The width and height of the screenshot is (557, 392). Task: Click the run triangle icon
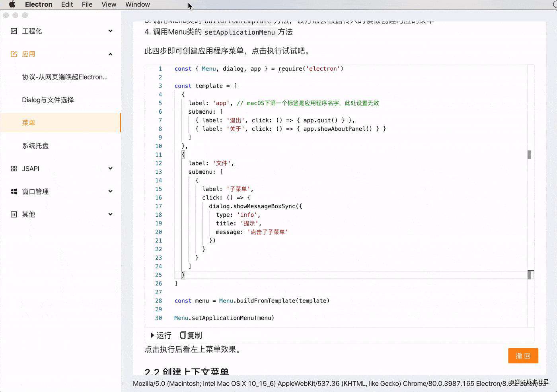[x=152, y=336]
